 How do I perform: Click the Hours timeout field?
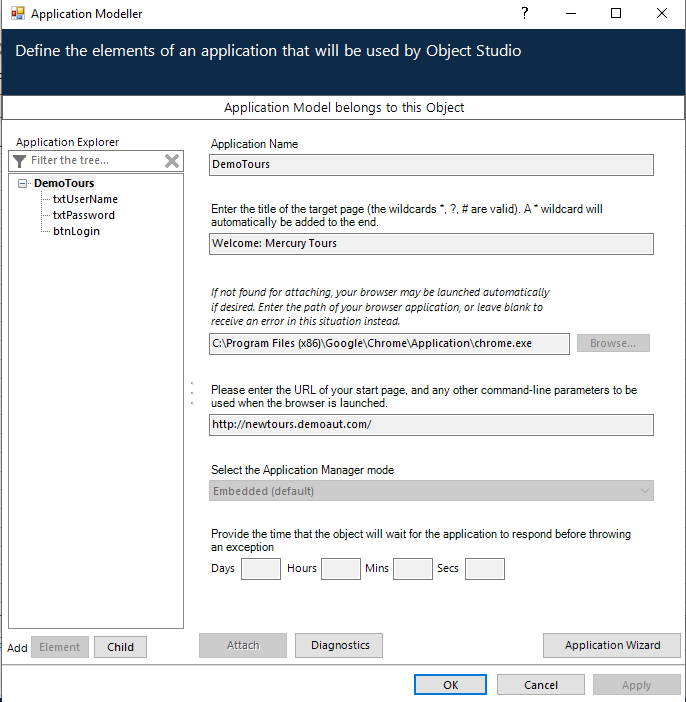(341, 569)
